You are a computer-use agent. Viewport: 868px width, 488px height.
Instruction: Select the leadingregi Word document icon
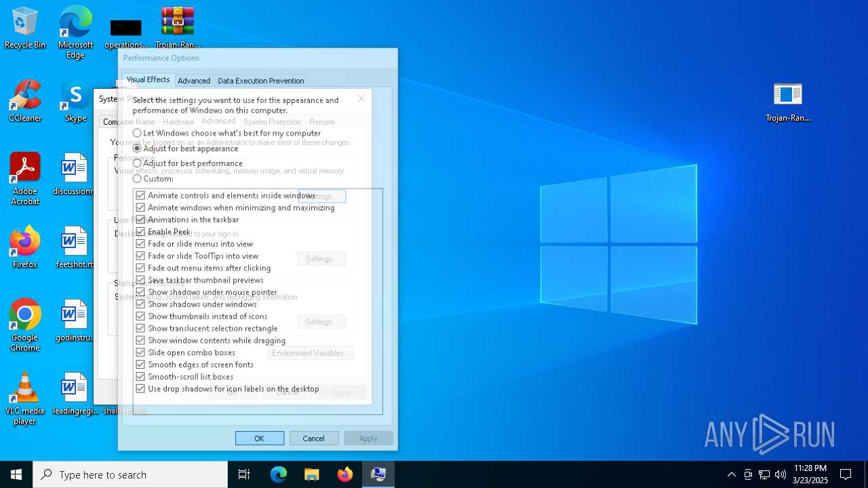74,394
